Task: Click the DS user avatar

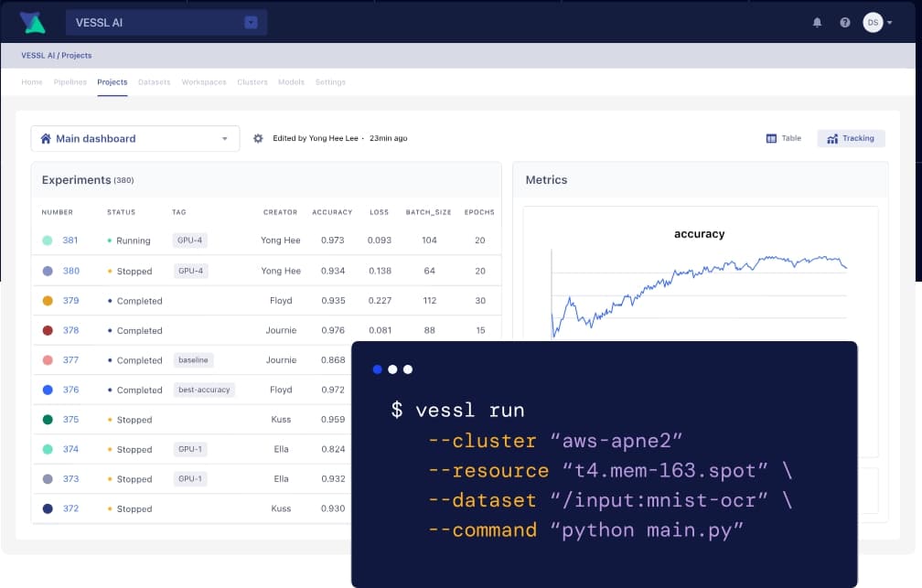Action: [x=873, y=22]
